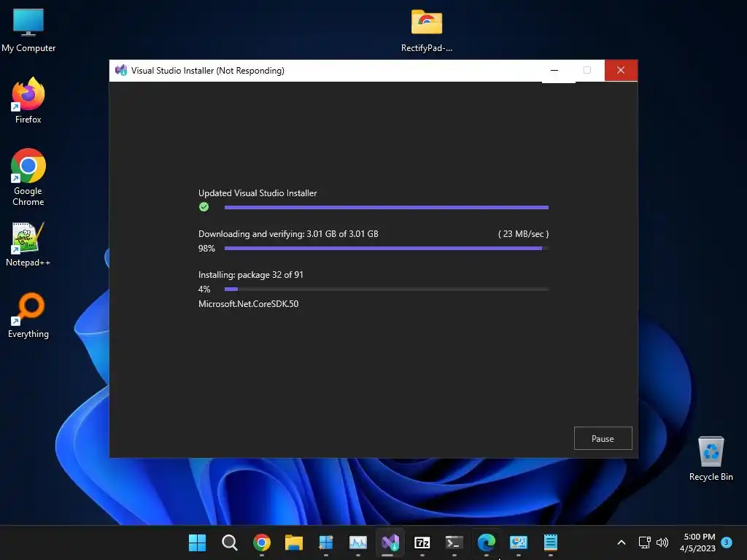Click the text 'Microsoft.Net.CoreSDK.50'

click(x=248, y=304)
